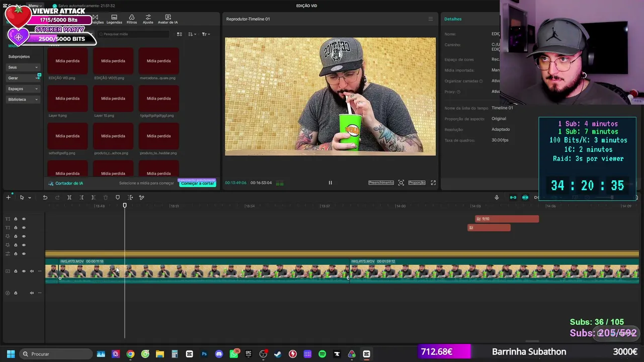Screen dimensions: 644x362
Task: Open the Cortador de IA tool
Action: (x=66, y=184)
